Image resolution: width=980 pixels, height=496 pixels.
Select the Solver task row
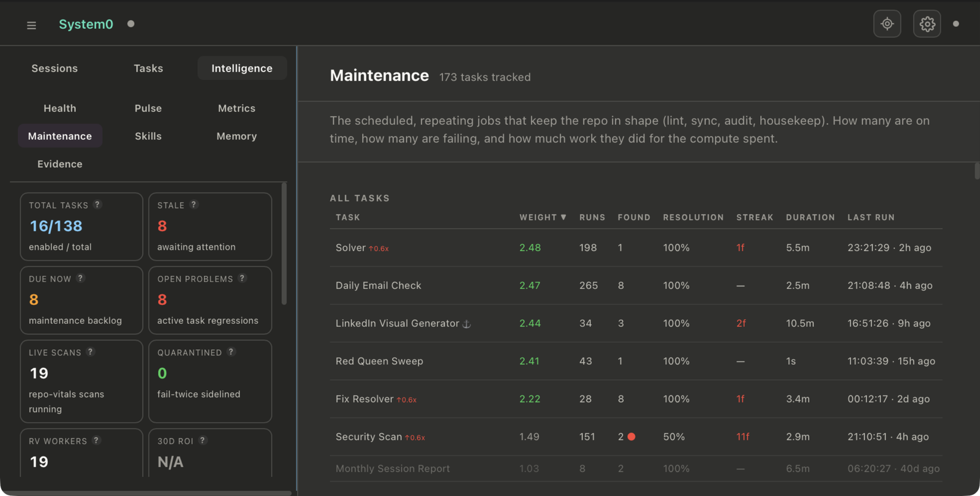636,247
